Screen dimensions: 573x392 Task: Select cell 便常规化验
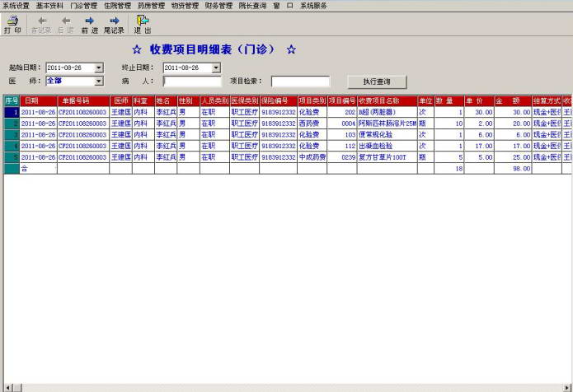coord(387,135)
